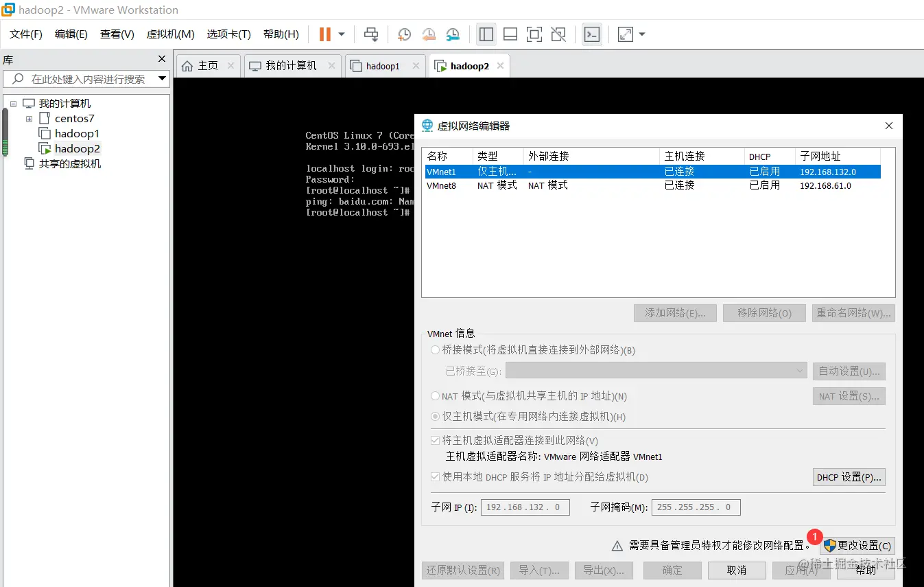The height and width of the screenshot is (587, 924).
Task: Close the 虚拟网络编辑器 dialog
Action: (889, 126)
